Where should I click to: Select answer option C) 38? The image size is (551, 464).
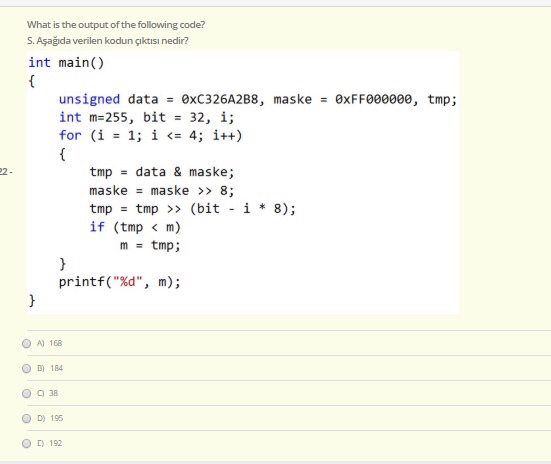26,393
